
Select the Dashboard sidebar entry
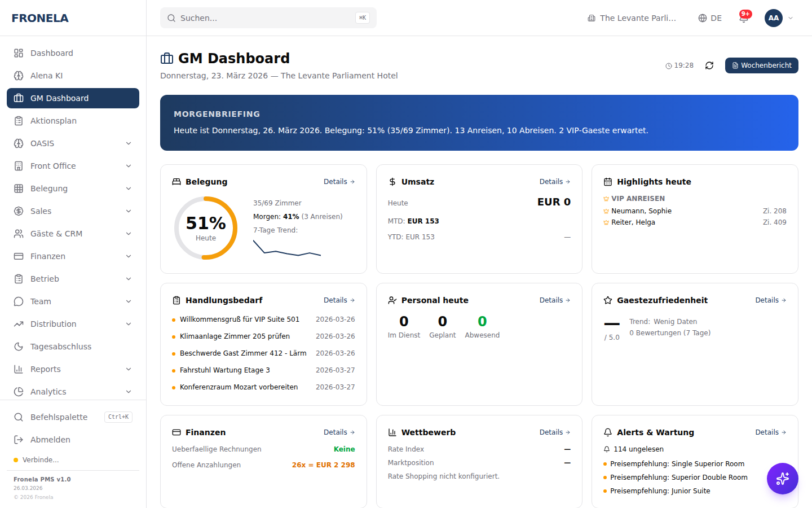click(x=51, y=52)
